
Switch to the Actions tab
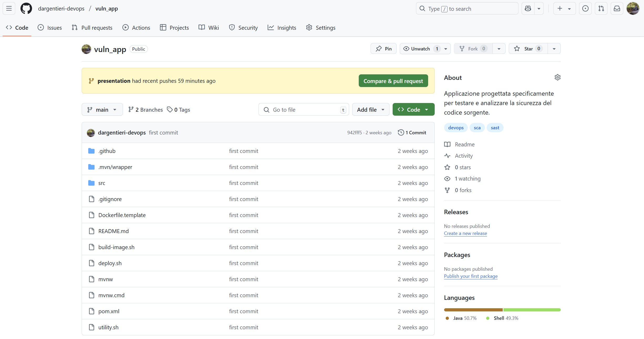point(136,28)
